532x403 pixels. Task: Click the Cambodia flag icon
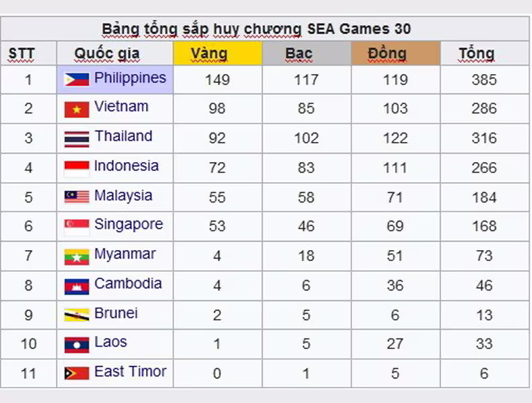(x=77, y=286)
